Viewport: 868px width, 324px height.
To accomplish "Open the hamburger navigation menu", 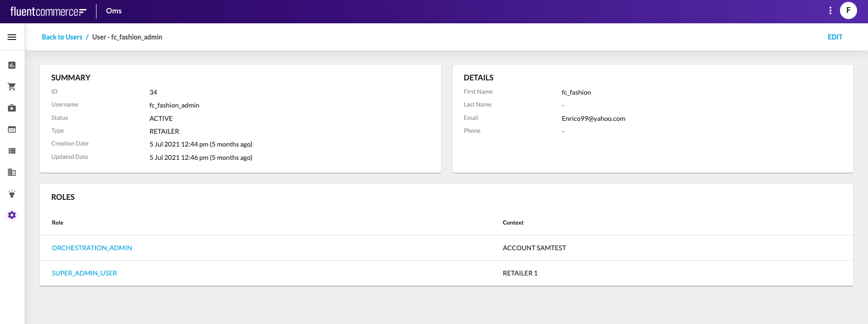I will [x=12, y=37].
